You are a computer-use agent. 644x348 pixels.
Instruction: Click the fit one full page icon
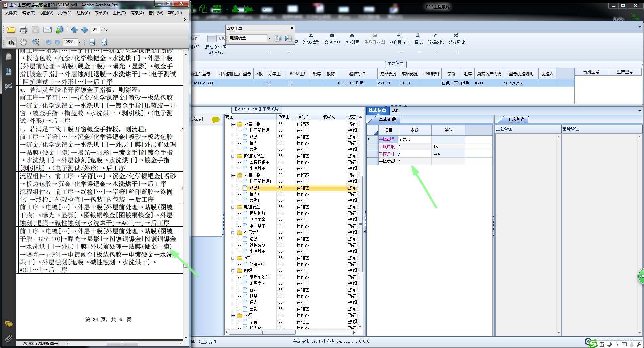(x=104, y=42)
